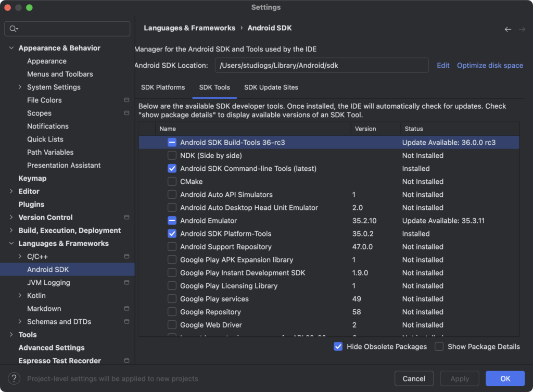Open Notifications settings item
533x392 pixels.
48,126
